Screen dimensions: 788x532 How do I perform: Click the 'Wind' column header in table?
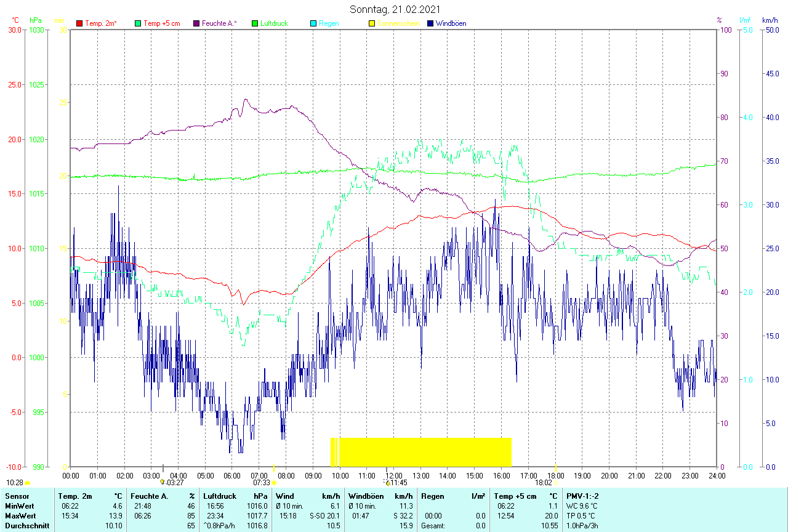point(284,496)
